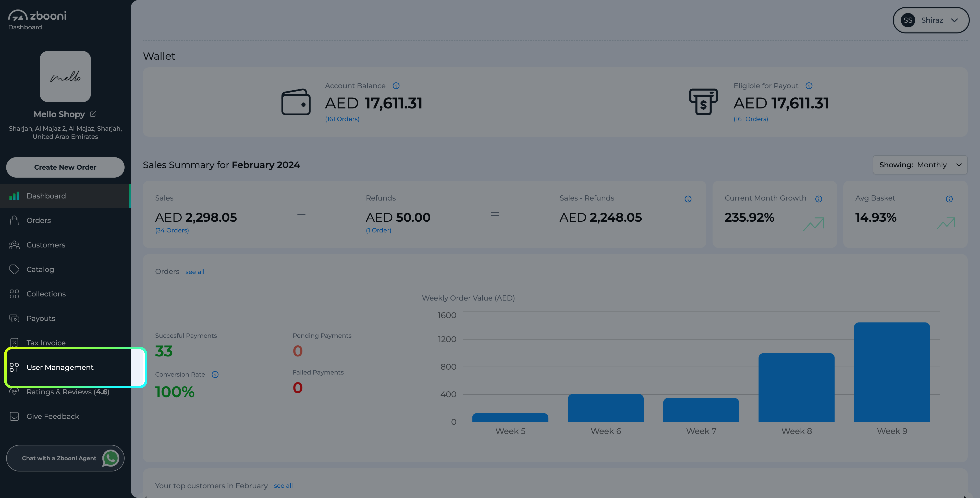980x498 pixels.
Task: Click the Conversion Rate info icon
Action: point(215,374)
